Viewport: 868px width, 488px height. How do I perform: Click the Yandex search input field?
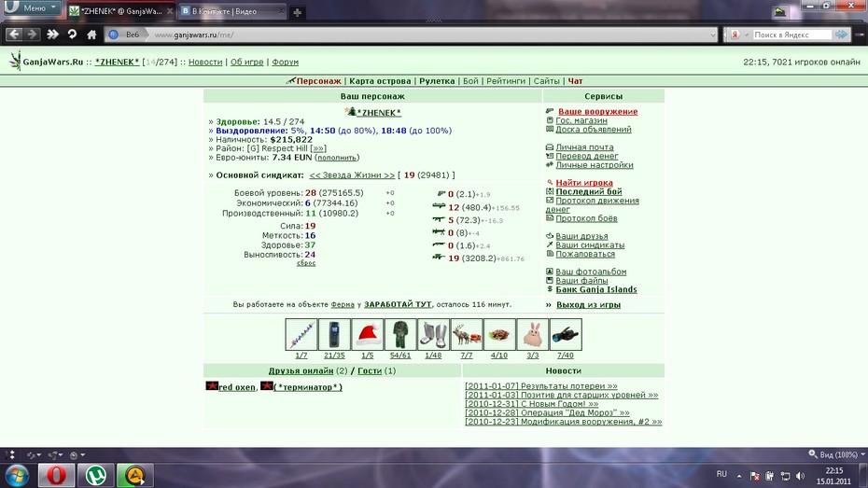(792, 35)
